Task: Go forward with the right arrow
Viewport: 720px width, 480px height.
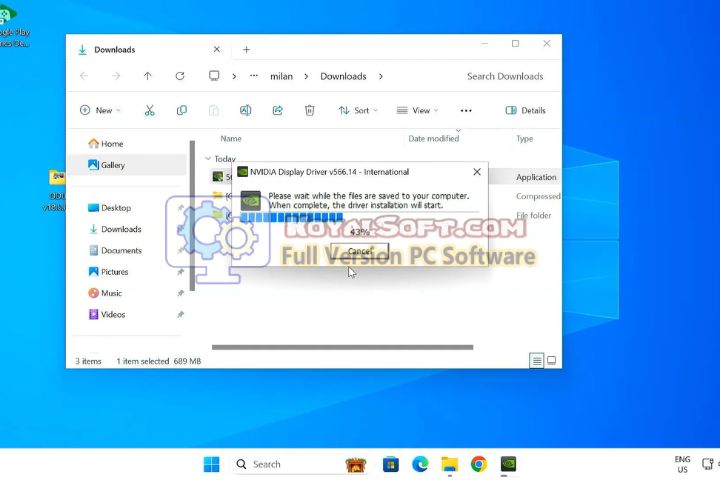Action: click(116, 76)
